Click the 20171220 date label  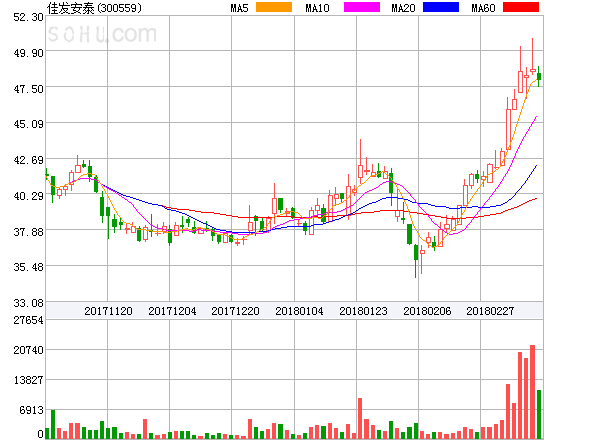235,311
